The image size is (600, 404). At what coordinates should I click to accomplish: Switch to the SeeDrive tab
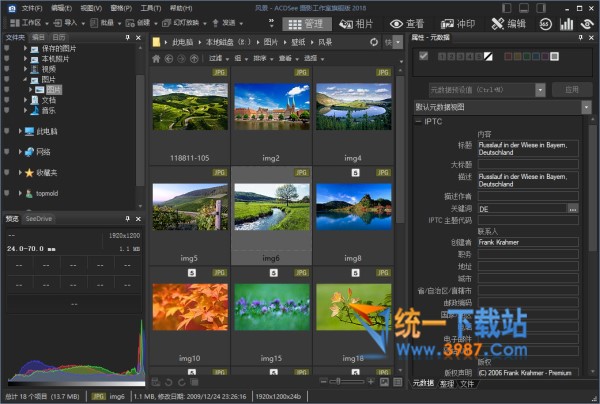pyautogui.click(x=41, y=218)
